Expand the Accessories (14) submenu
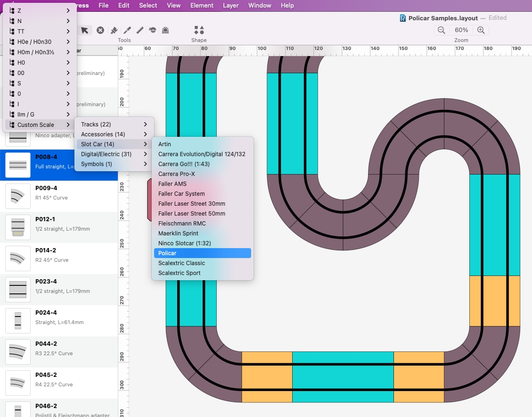532x417 pixels. pos(114,134)
